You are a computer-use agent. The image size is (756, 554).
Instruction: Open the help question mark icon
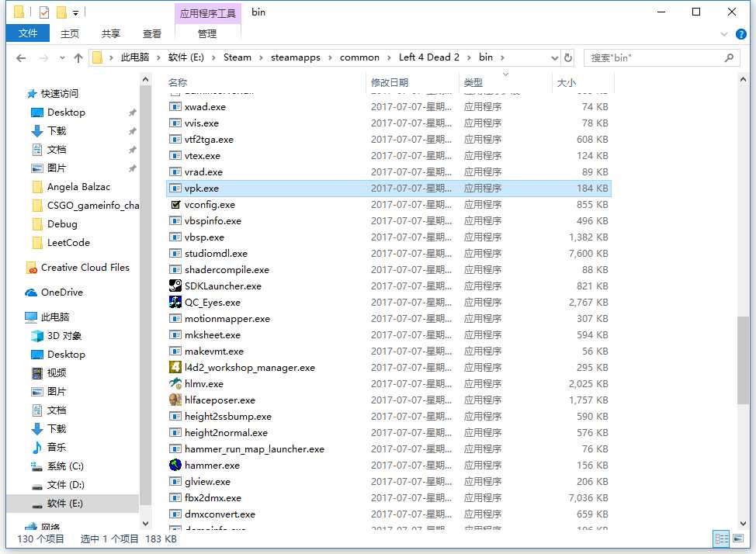pyautogui.click(x=741, y=34)
